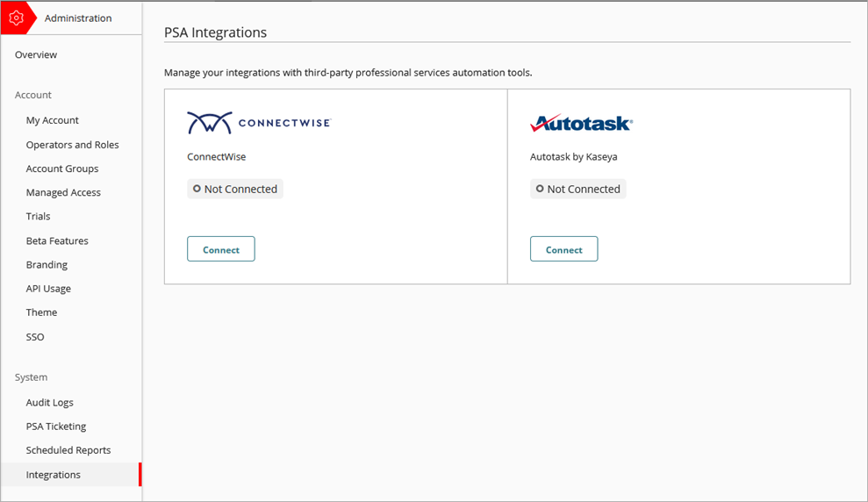Connect the Autotask by Kaseya integration
Screen dimensions: 868x502
[563, 249]
